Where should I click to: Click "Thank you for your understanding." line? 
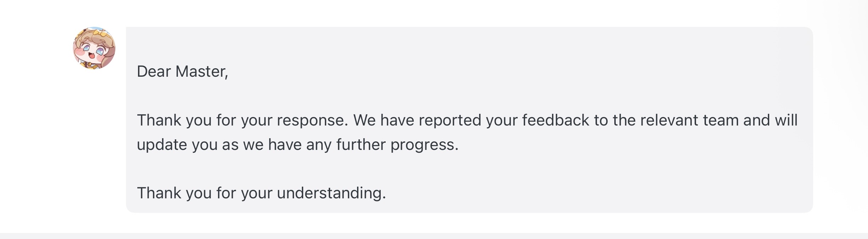coord(261,193)
